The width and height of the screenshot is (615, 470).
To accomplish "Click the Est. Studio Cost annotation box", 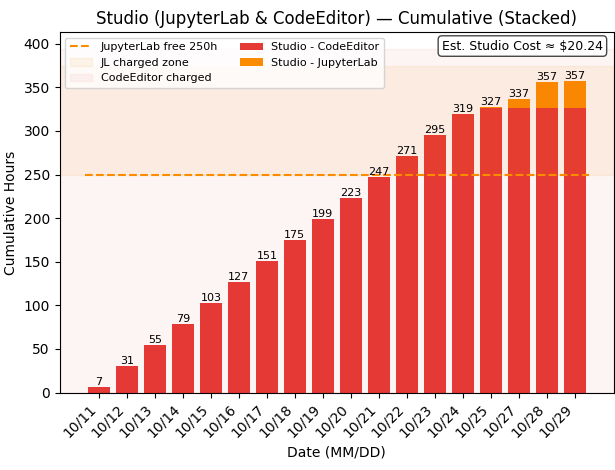I will [x=522, y=46].
